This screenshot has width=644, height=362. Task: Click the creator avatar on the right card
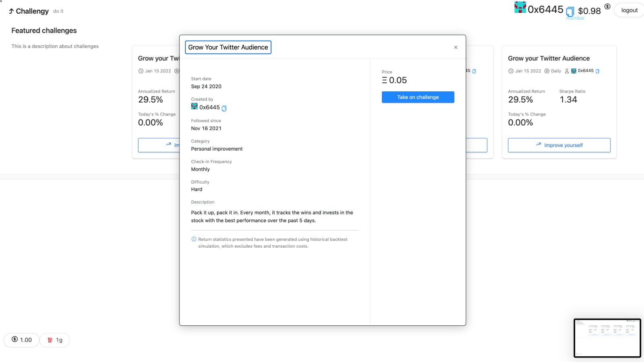click(x=574, y=71)
